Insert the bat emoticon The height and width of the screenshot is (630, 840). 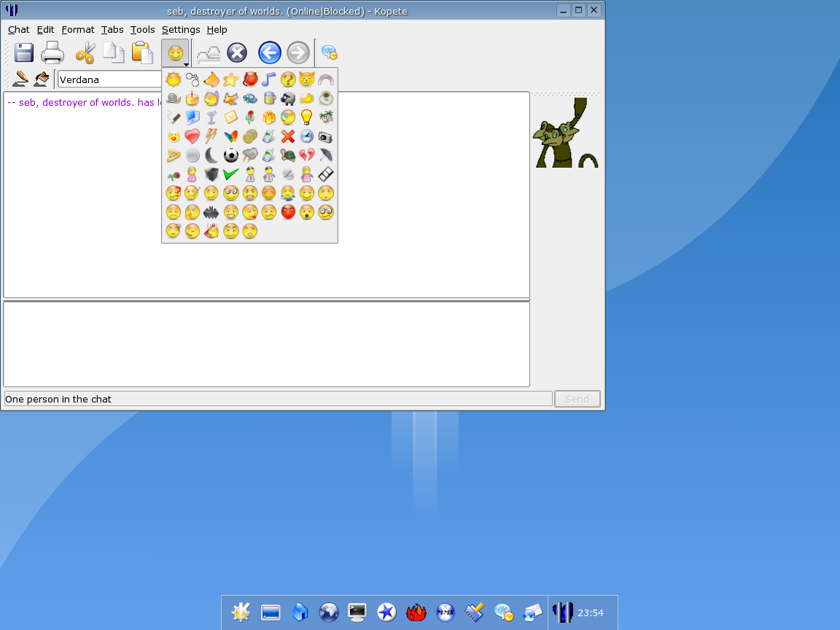[211, 213]
